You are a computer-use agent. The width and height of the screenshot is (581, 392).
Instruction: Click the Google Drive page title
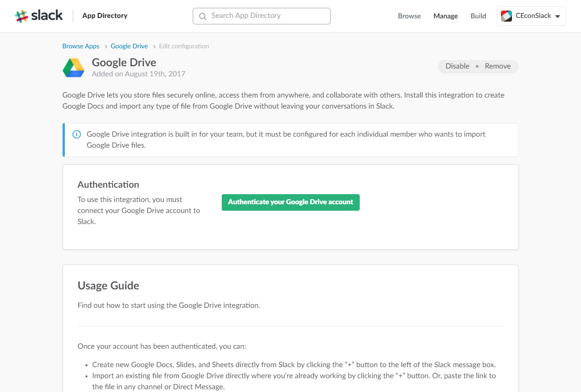coord(124,63)
